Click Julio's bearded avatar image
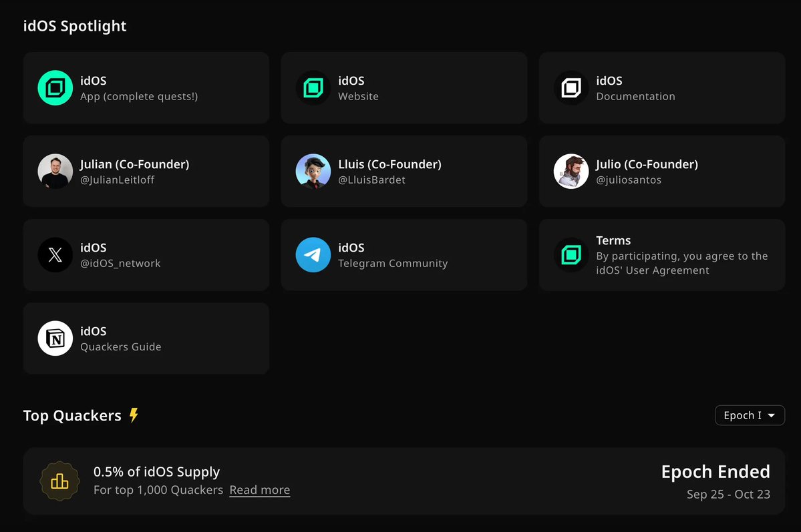Screen dimensions: 801x532 tap(571, 172)
